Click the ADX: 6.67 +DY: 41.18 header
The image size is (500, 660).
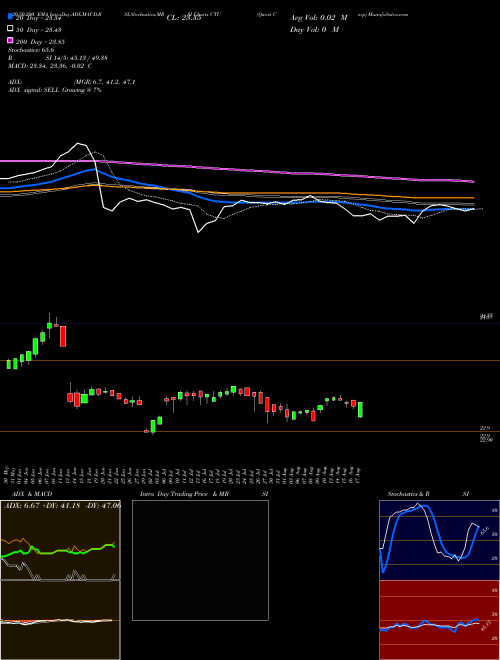pos(62,506)
